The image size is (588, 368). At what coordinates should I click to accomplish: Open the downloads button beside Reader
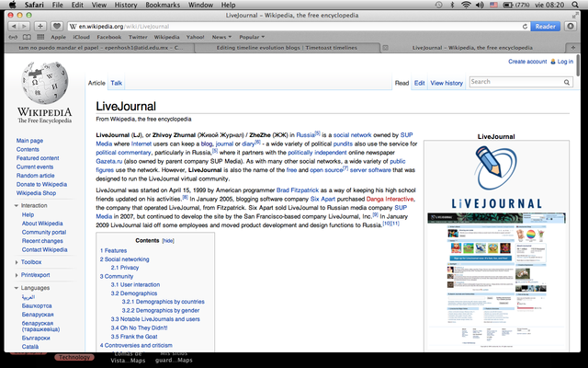point(571,27)
